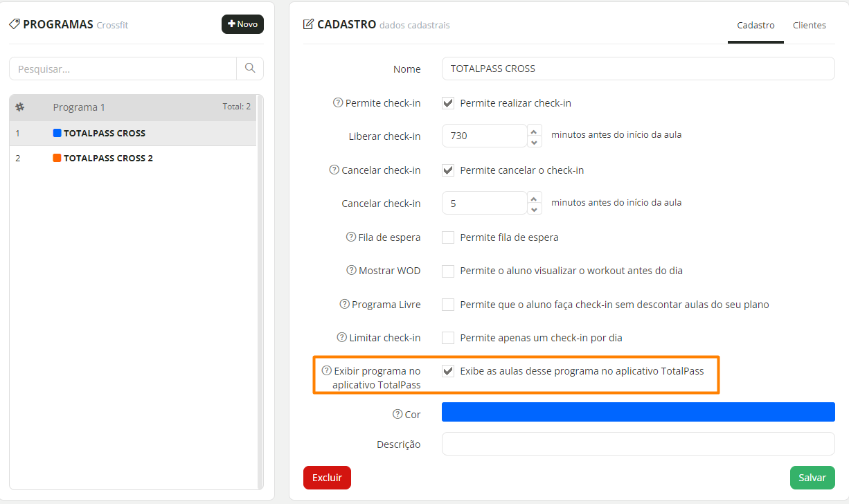This screenshot has height=504, width=849.
Task: Uncheck Permite cancelar o check-in
Action: tap(448, 170)
